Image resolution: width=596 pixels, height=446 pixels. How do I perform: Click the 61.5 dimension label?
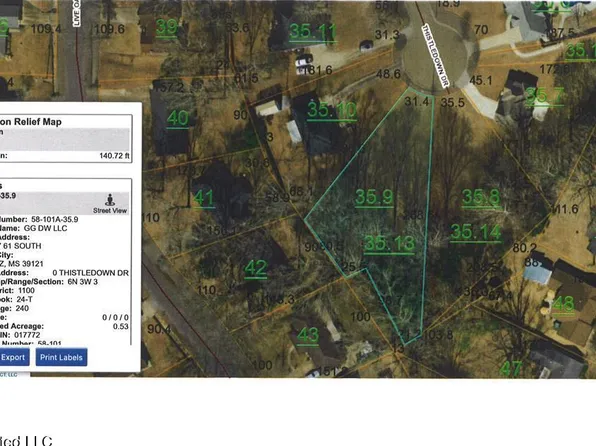click(246, 78)
